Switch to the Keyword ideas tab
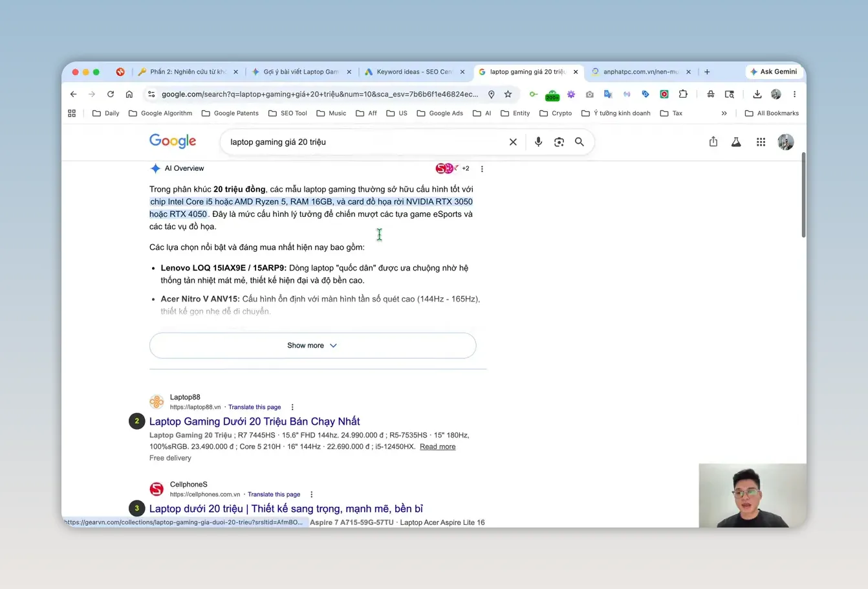Viewport: 868px width, 589px height. [414, 72]
